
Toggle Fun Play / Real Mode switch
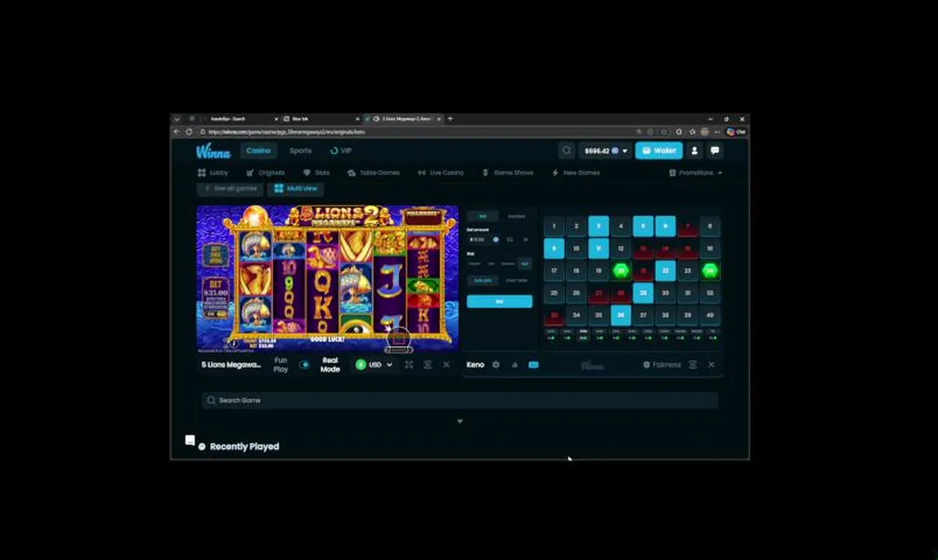[304, 365]
